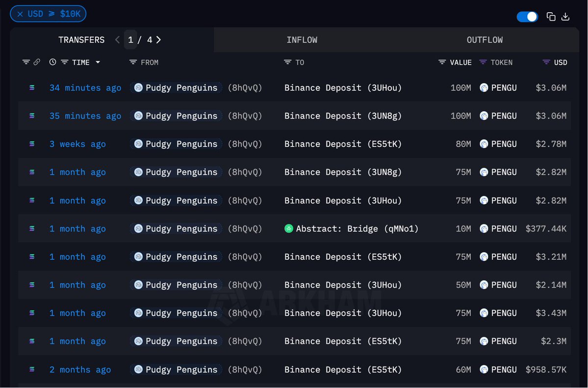588x388 pixels.
Task: Expand the TIME sort dropdown arrow
Action: pos(98,62)
